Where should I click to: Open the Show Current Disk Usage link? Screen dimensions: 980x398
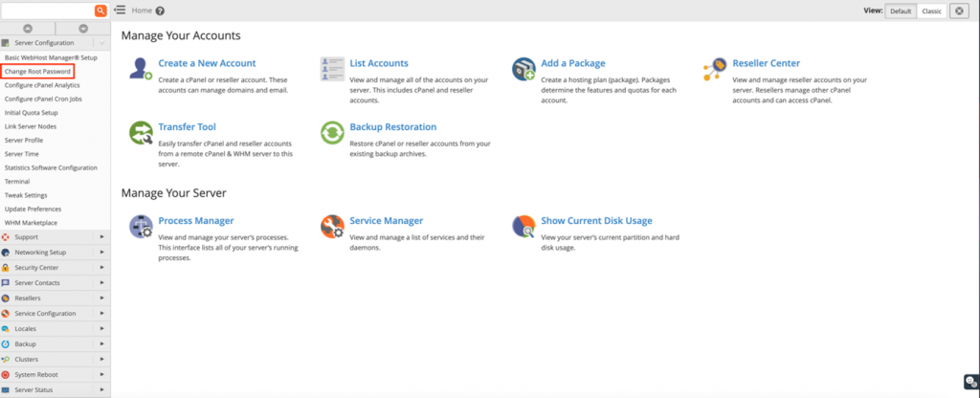pos(596,220)
